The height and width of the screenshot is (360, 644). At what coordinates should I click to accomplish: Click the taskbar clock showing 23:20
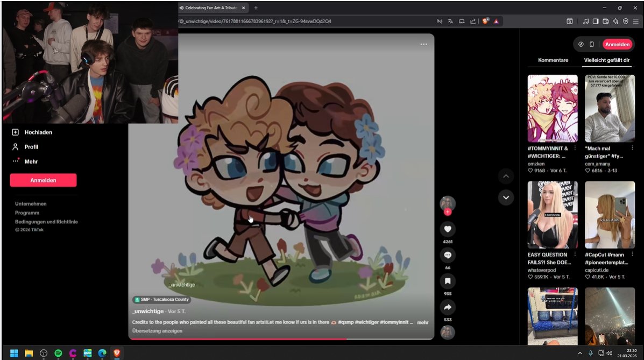pyautogui.click(x=627, y=353)
